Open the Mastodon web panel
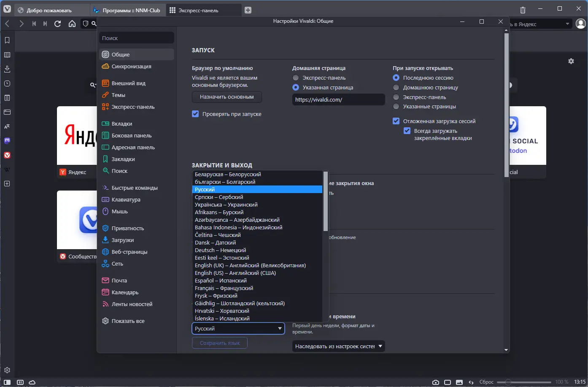 tap(7, 141)
